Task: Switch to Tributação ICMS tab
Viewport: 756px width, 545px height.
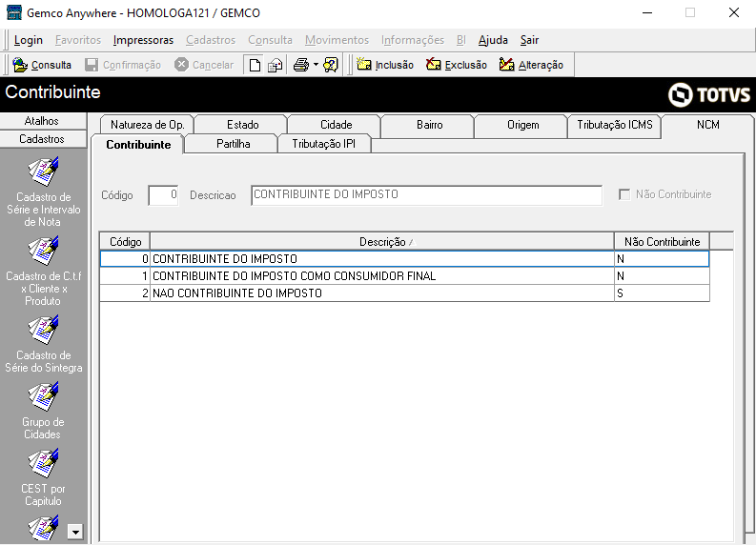Action: (x=615, y=125)
